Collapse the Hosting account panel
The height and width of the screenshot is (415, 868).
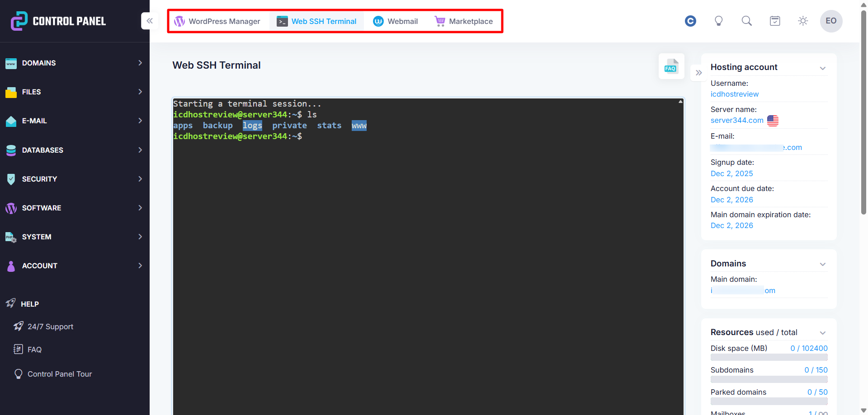point(823,68)
